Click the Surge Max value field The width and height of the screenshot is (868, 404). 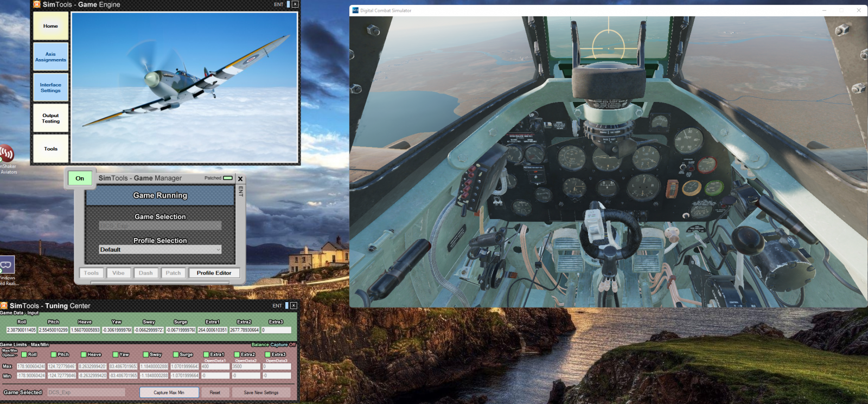pyautogui.click(x=184, y=367)
